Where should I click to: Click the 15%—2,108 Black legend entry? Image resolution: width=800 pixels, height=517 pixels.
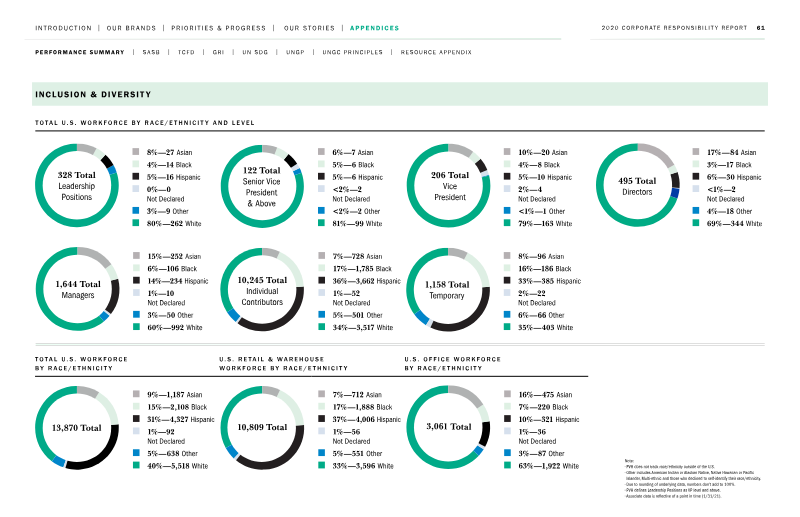(177, 407)
